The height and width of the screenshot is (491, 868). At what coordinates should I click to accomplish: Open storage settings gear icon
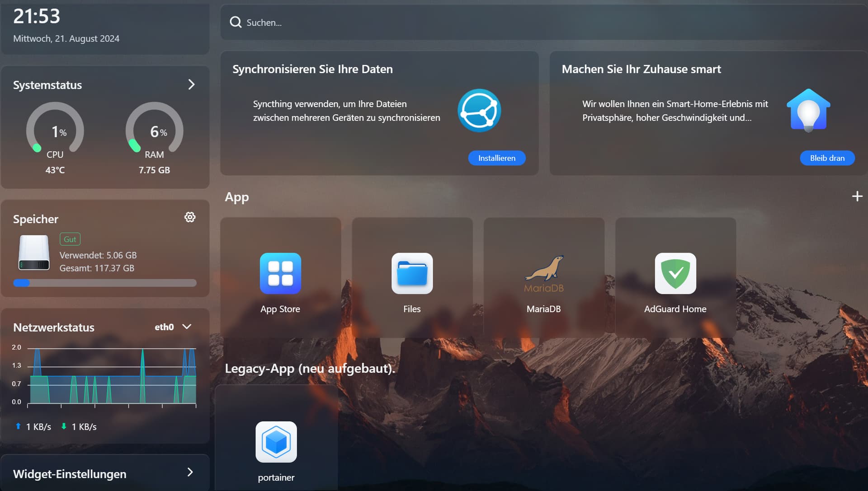[190, 217]
